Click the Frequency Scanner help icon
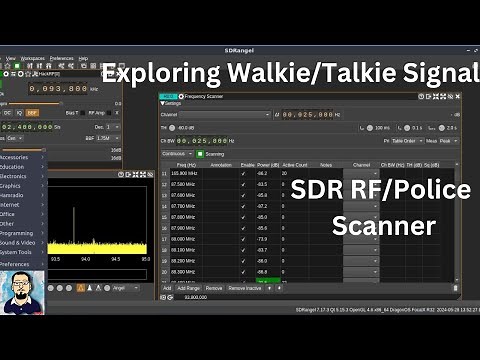Screen dimensions: 480x360 click(421, 96)
